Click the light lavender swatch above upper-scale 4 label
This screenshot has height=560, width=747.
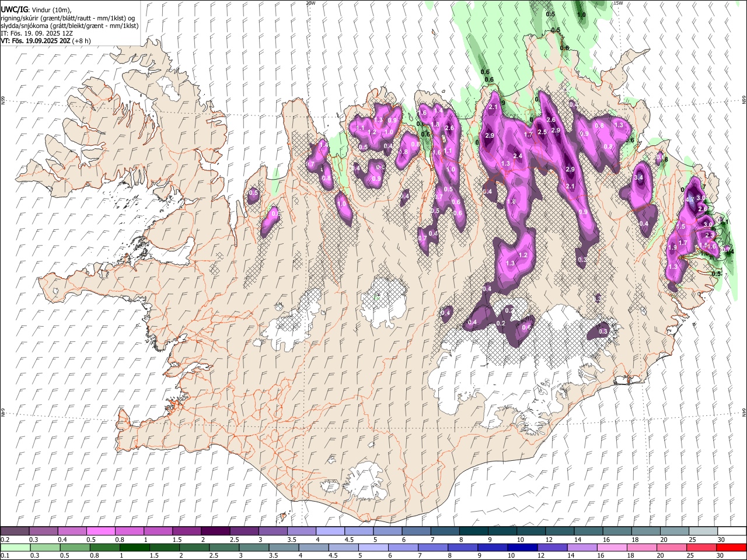330,531
